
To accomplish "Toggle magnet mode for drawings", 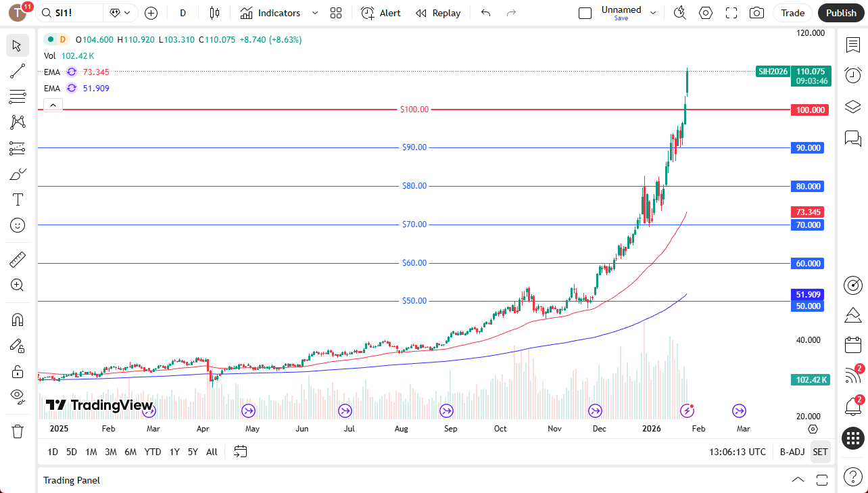I will coord(18,319).
